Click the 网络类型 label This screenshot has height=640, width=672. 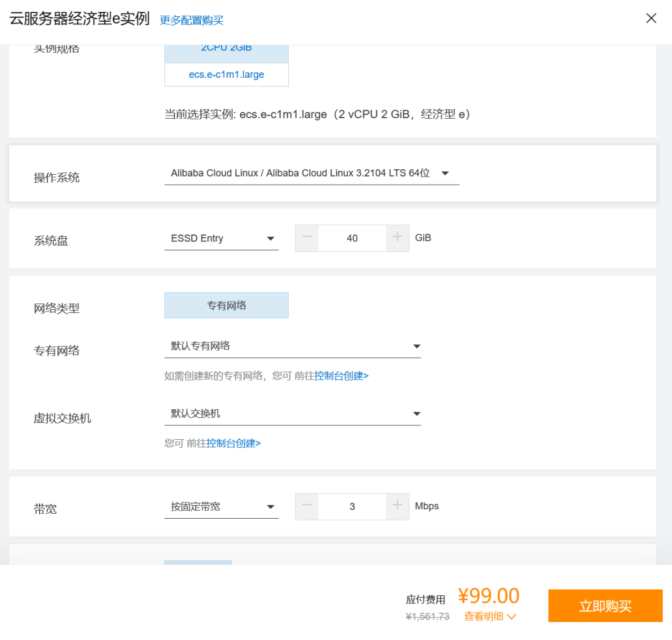click(x=57, y=308)
